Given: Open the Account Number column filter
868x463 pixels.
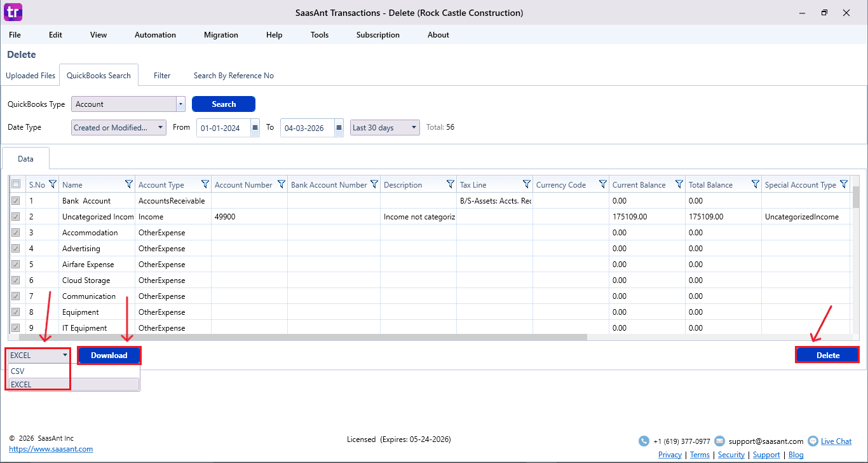Looking at the screenshot, I should point(281,184).
